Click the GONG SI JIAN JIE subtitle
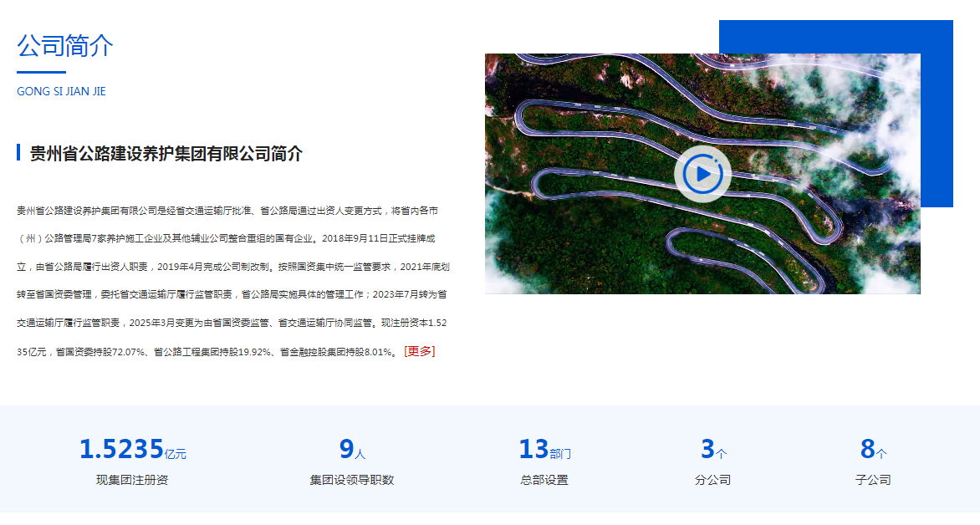Screen dimensions: 980x525 click(61, 91)
